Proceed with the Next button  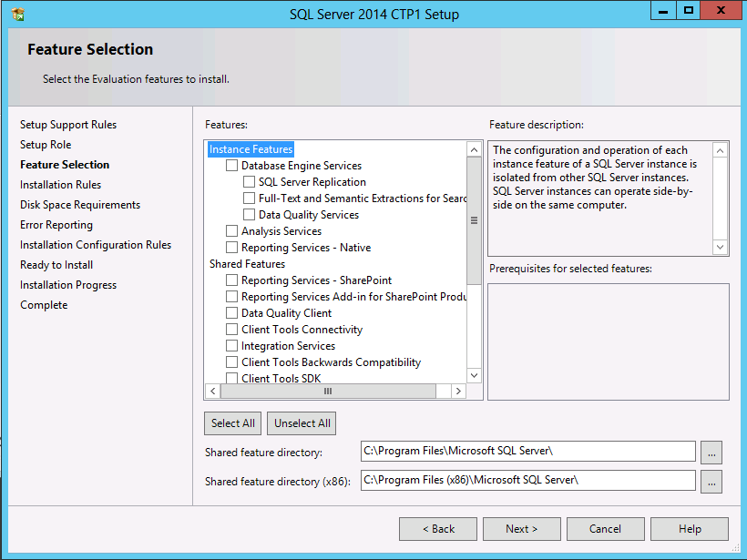[522, 529]
